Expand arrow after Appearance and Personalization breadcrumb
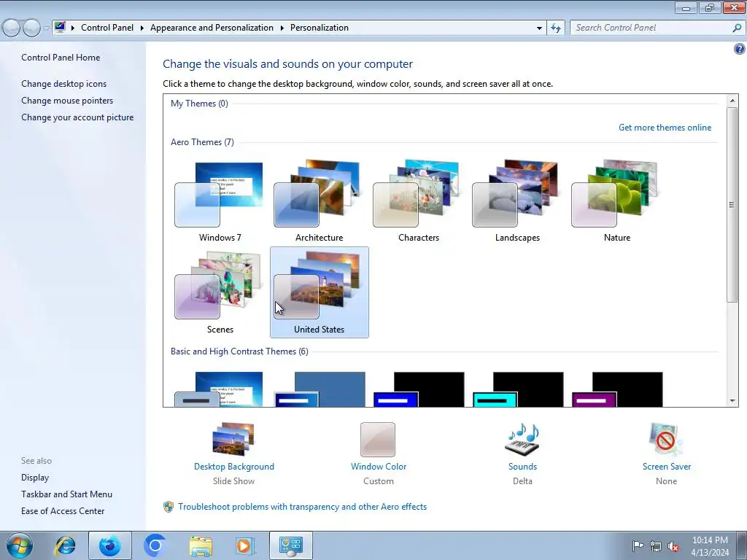 pos(282,28)
